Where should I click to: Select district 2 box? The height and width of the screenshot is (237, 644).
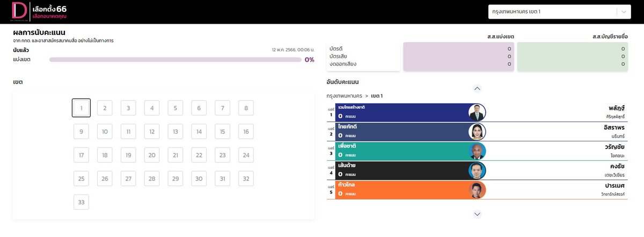[x=105, y=108]
